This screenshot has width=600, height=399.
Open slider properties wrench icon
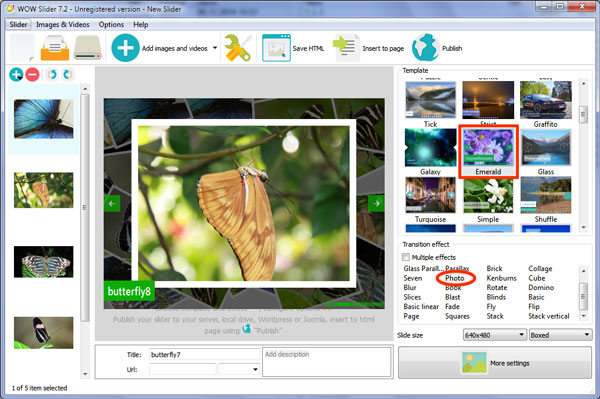pyautogui.click(x=237, y=48)
